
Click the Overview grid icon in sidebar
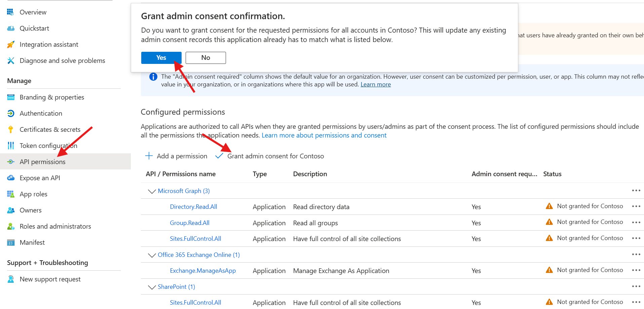11,12
